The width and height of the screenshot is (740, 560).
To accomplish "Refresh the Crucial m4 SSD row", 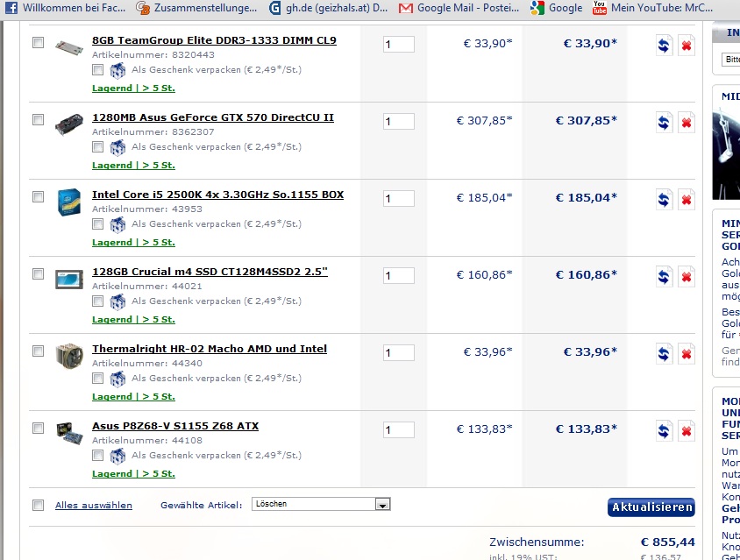I will tap(664, 277).
